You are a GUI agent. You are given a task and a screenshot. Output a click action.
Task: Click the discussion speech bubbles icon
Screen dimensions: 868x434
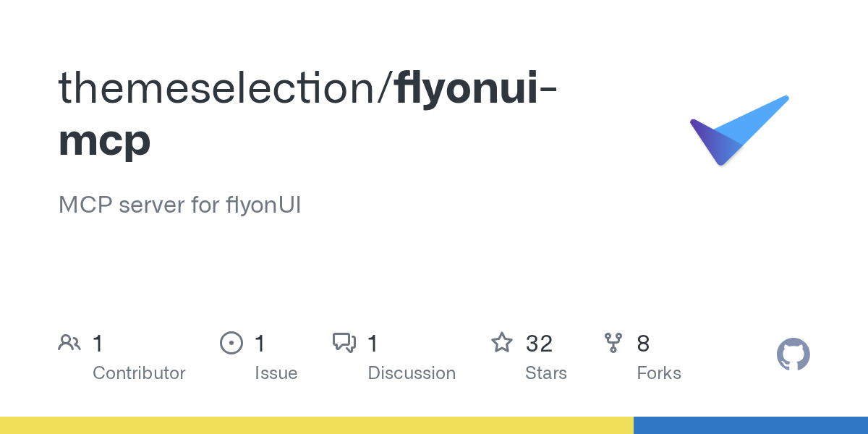click(x=344, y=343)
